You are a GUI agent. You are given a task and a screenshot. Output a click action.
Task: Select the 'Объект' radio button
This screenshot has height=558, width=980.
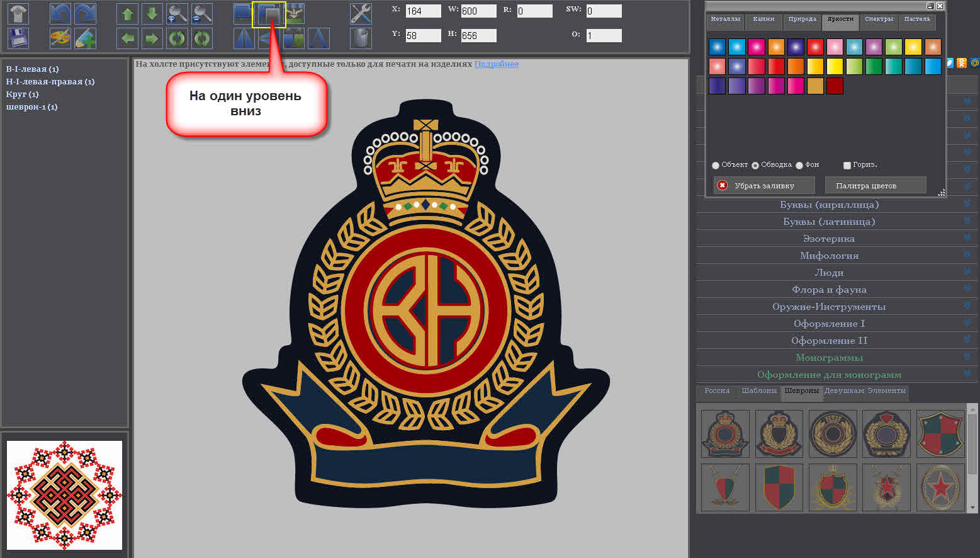click(716, 166)
